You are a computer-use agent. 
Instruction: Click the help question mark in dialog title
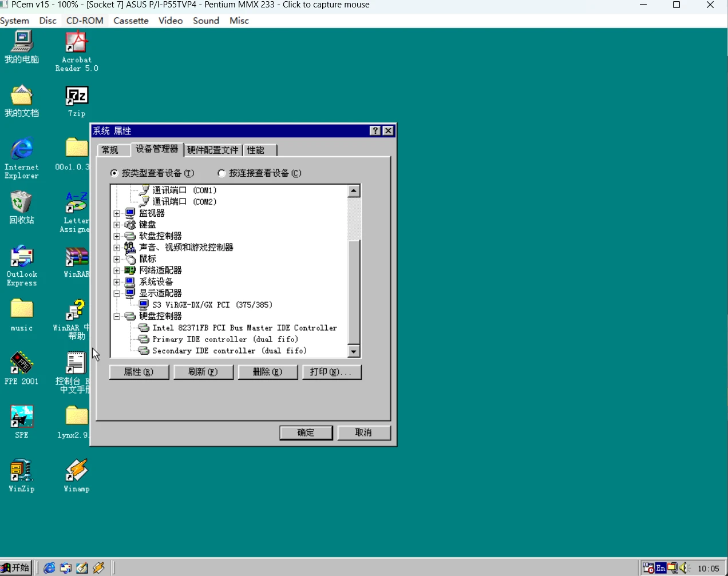(375, 131)
